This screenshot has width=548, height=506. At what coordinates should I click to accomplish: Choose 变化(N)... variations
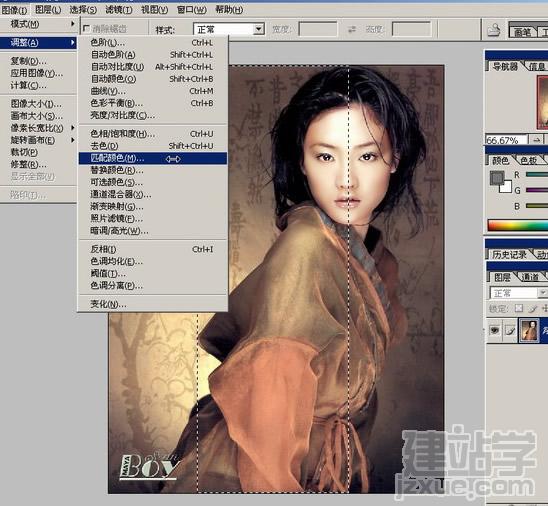point(153,304)
